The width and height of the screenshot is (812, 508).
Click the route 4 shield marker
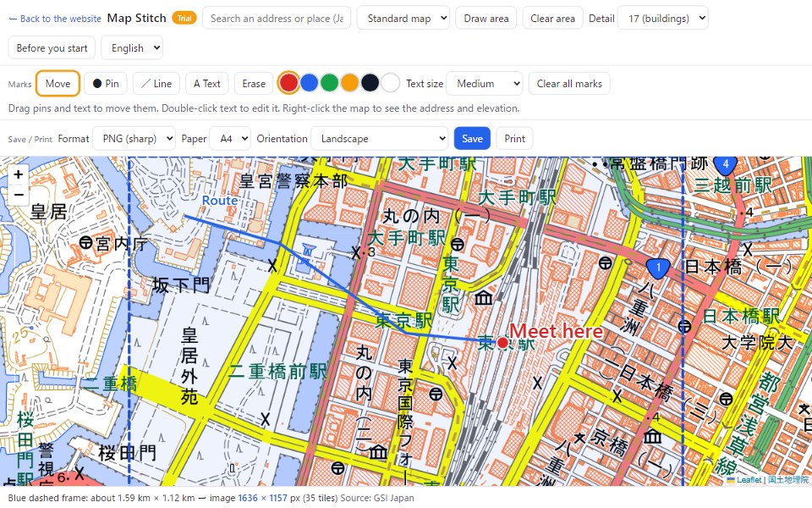(726, 165)
